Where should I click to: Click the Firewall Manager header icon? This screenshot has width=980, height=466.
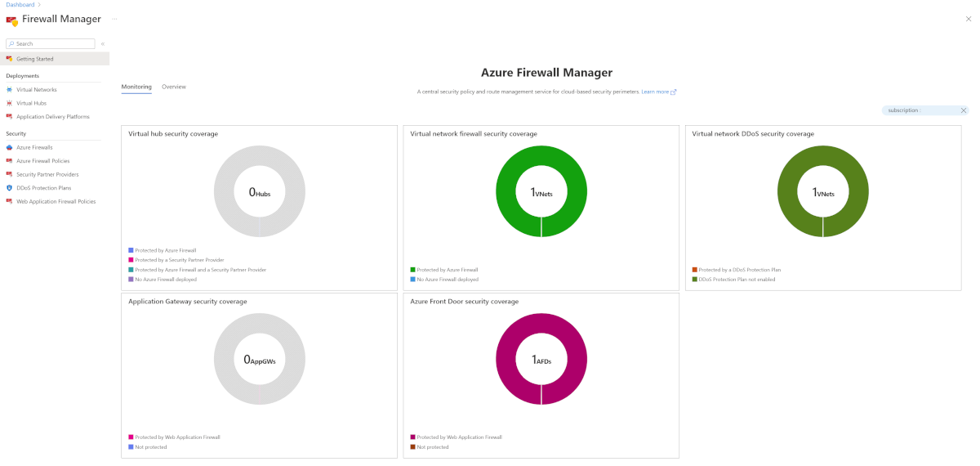[11, 20]
